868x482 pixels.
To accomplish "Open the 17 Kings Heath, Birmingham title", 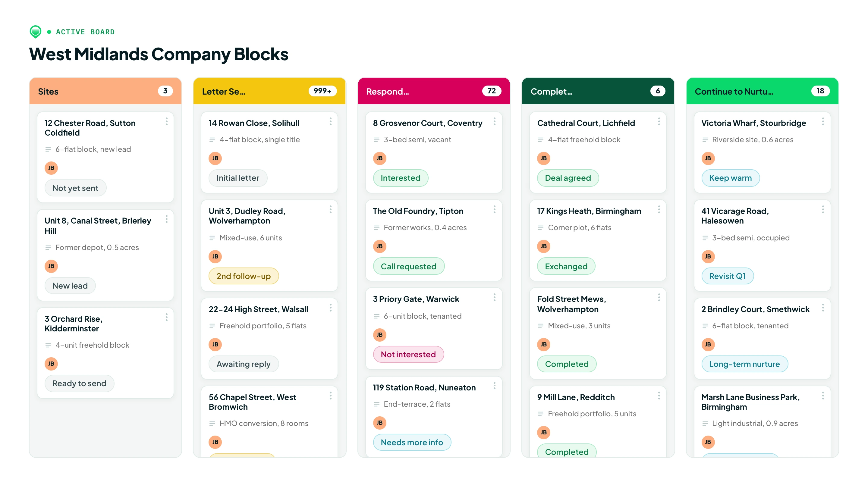I will coord(589,211).
